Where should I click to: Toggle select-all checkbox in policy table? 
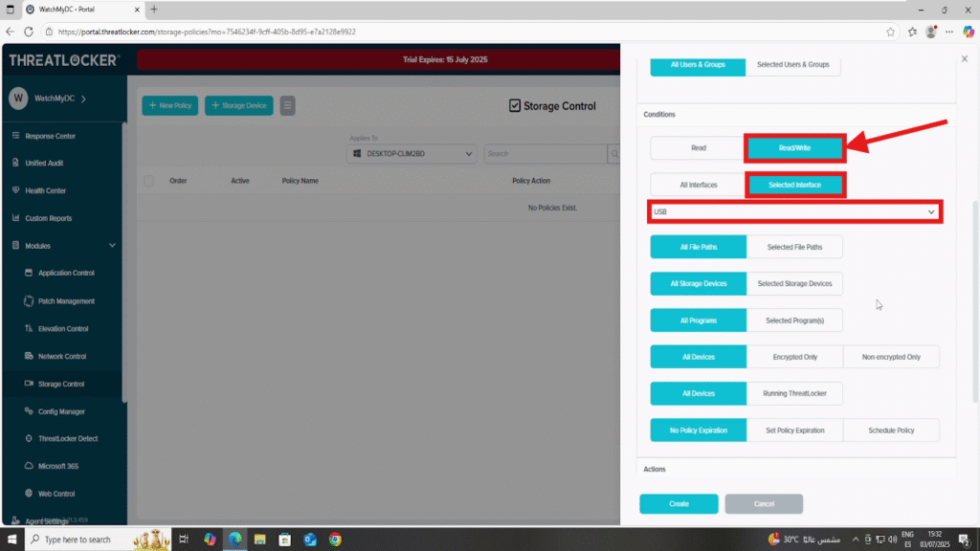coord(148,181)
